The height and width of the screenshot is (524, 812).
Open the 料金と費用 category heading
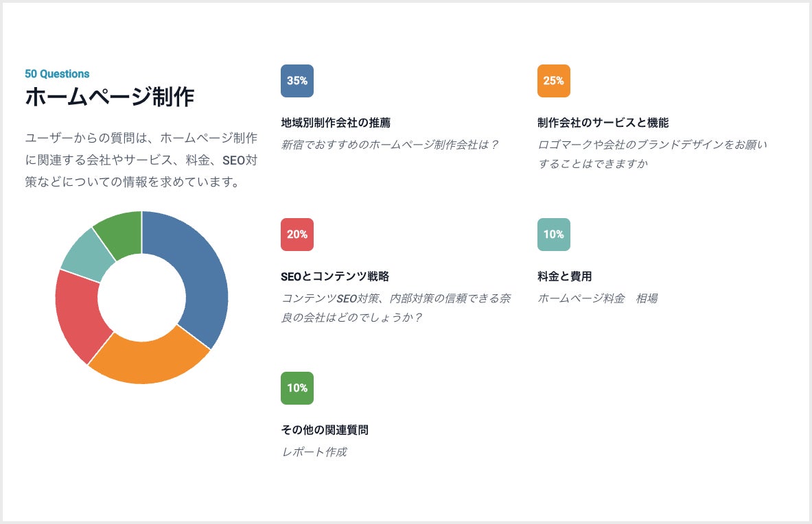[x=564, y=276]
